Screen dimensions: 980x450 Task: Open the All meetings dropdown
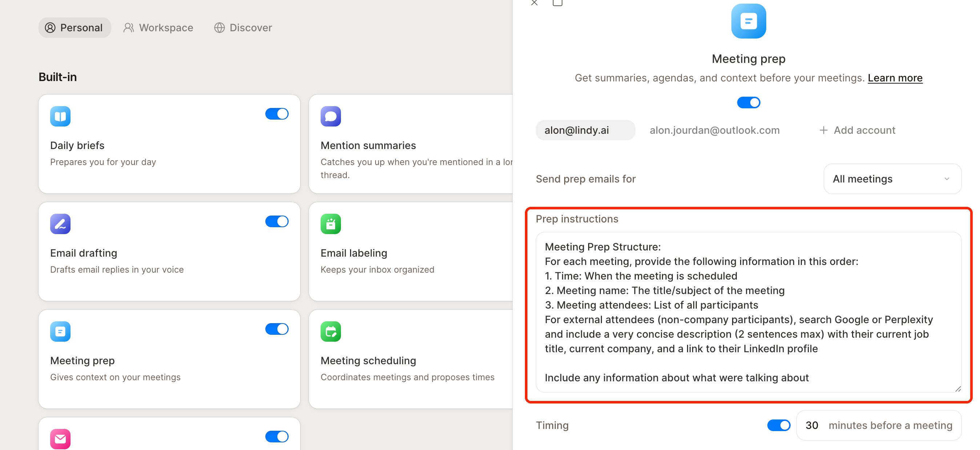tap(892, 179)
